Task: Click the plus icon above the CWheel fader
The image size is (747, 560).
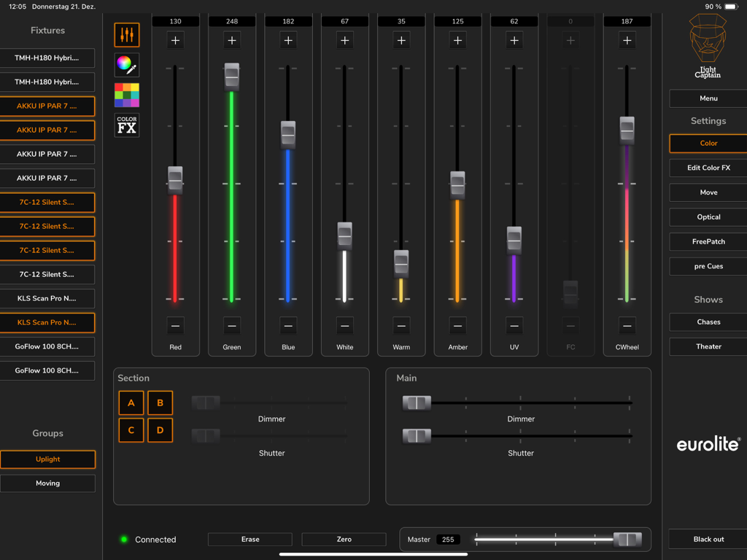Action: coord(627,41)
